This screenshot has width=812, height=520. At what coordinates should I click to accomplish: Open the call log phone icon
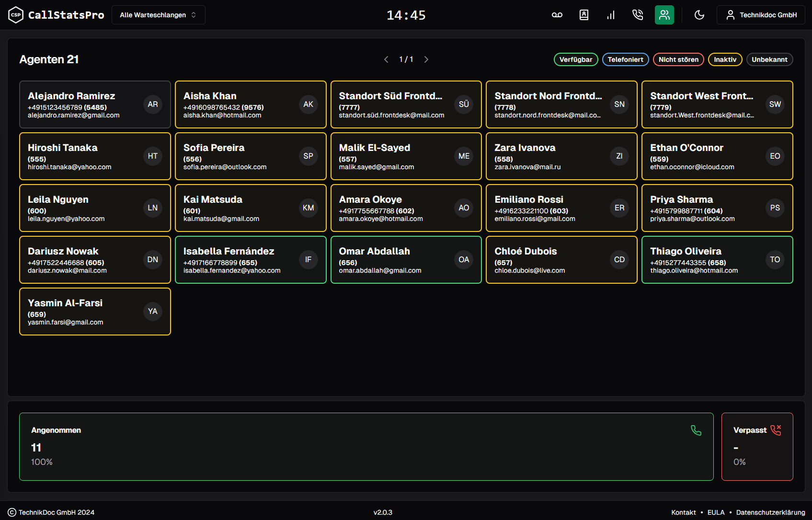coord(637,15)
